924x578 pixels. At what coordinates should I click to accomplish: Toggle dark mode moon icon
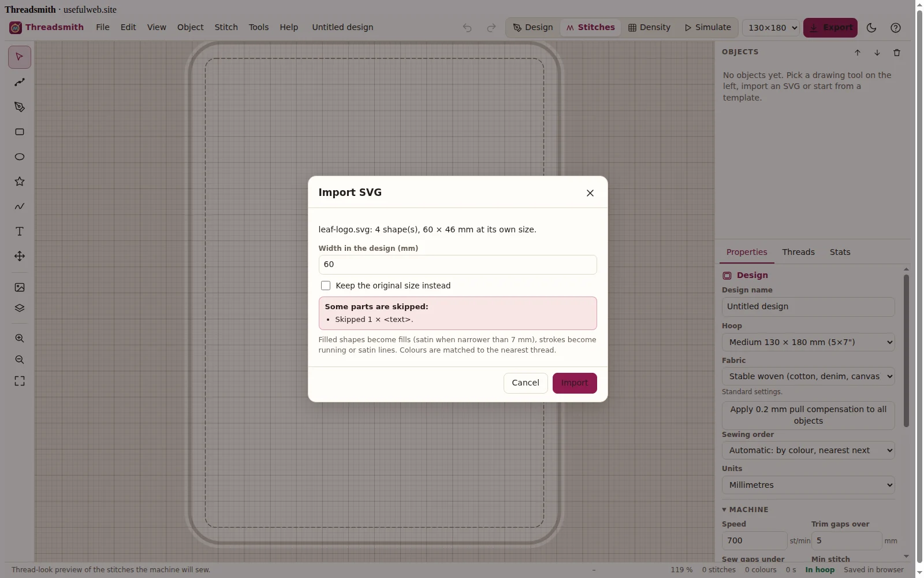pyautogui.click(x=871, y=28)
